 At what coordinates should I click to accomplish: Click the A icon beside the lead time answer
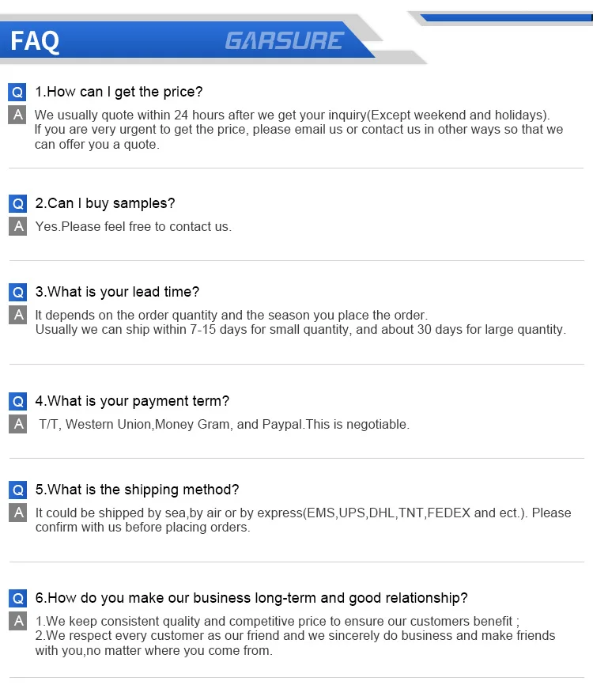click(18, 315)
